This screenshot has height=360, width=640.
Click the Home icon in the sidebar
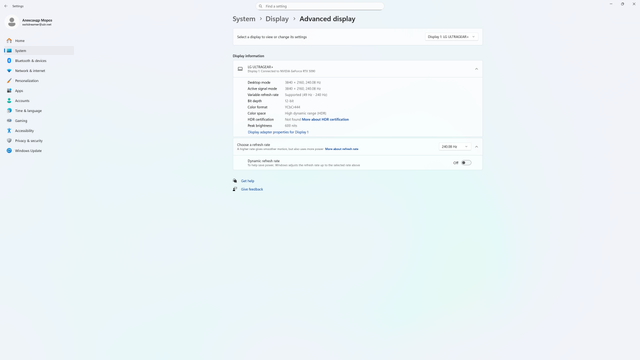click(x=9, y=40)
